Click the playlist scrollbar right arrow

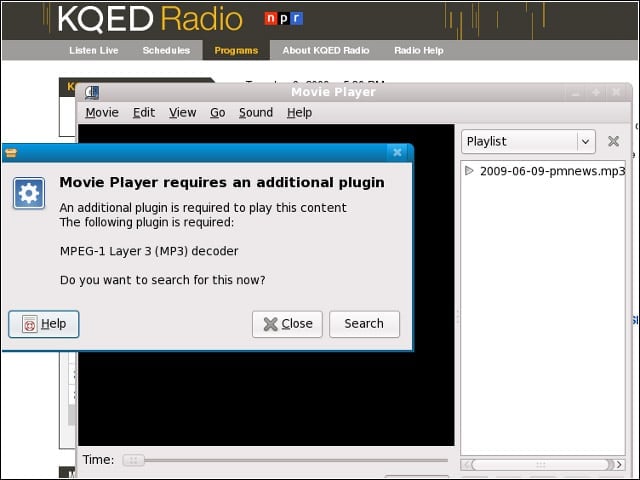[620, 464]
